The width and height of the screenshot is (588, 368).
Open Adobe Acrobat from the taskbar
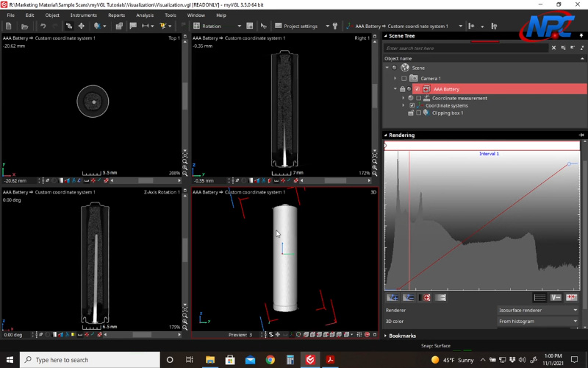[331, 360]
